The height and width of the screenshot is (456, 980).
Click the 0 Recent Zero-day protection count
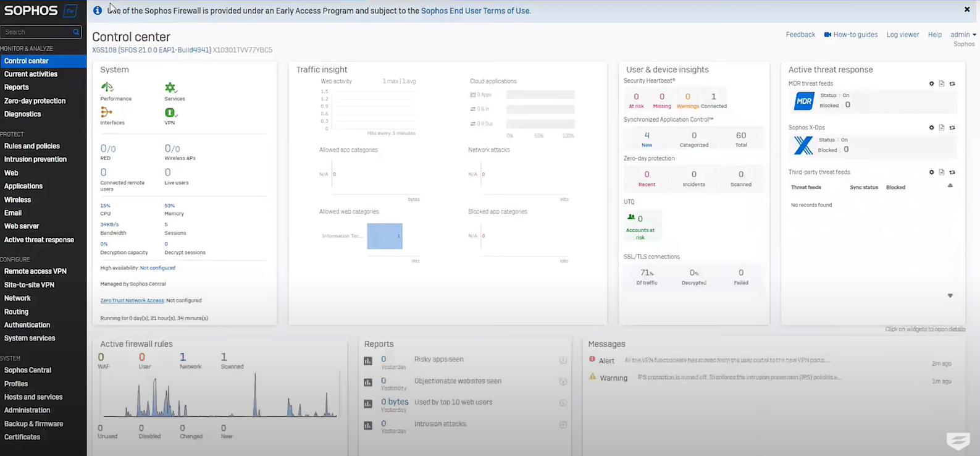(647, 179)
